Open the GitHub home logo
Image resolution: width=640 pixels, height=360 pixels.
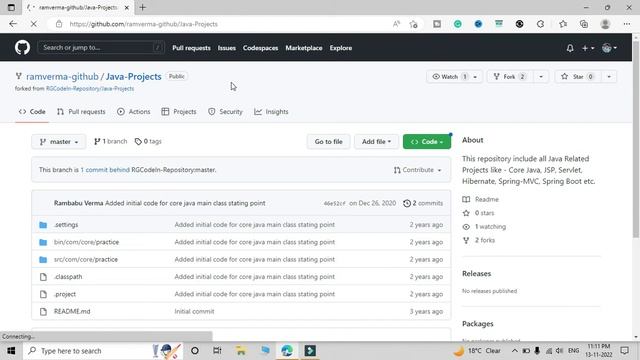point(22,48)
